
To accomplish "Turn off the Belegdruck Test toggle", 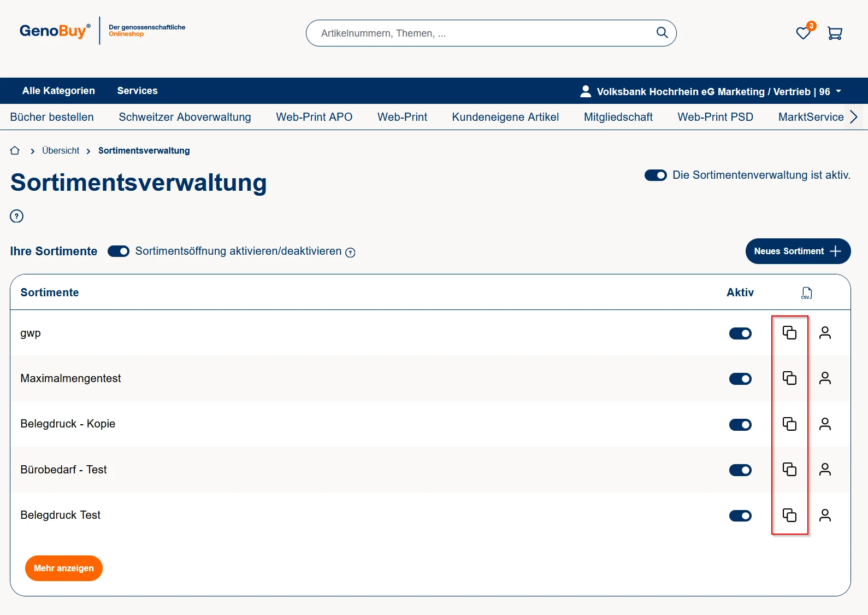I will point(740,516).
